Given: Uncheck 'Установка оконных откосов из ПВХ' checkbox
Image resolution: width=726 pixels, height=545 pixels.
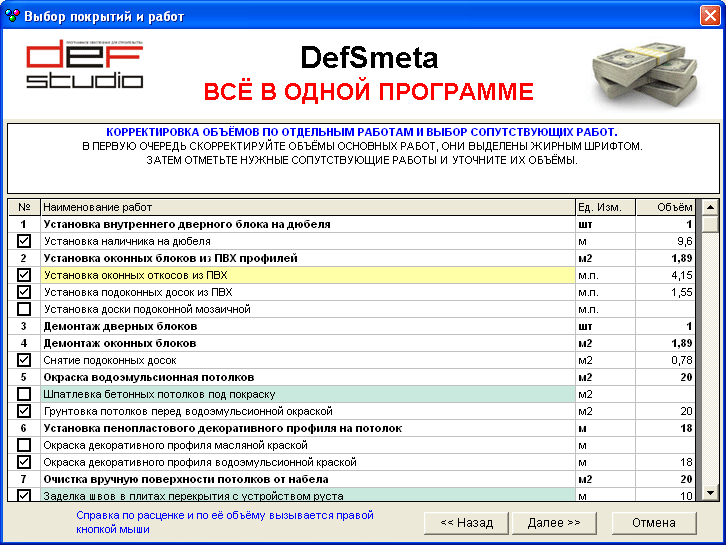Looking at the screenshot, I should [24, 275].
